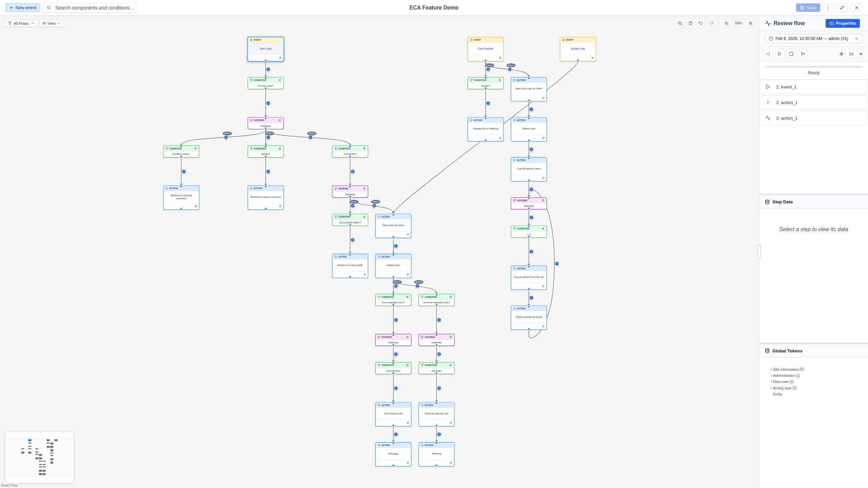Click the copy icon in canvas toolbar
Screen dimensions: 868x488
coord(680,23)
